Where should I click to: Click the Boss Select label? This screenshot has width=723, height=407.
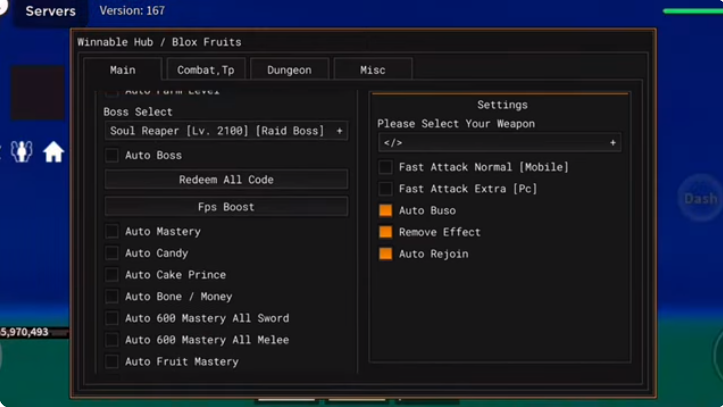(138, 112)
